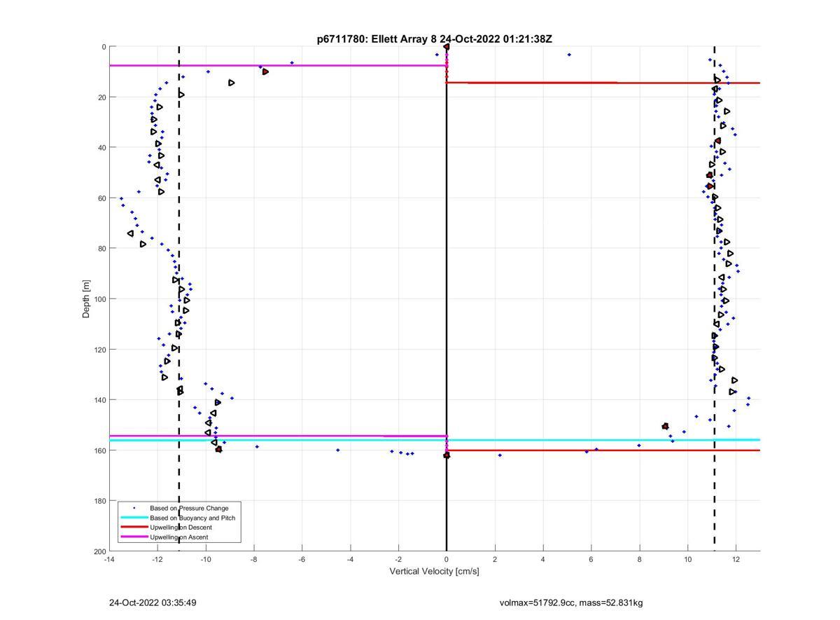Click the '0' tick on velocity axis
Viewport: 840px width, 620px height.
coord(447,559)
